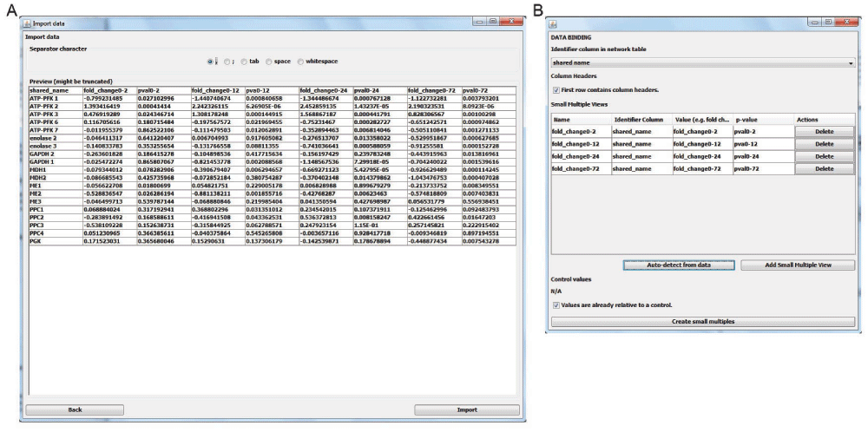Viewport: 868px width, 432px height.
Task: Delete the fold_change0-12 view row
Action: (825, 144)
